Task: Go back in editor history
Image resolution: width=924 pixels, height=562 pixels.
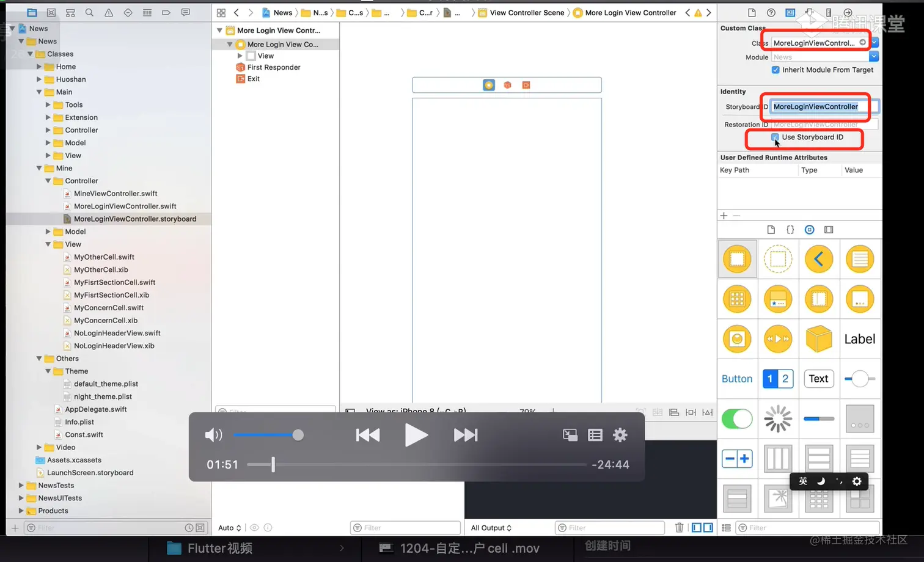Action: (237, 12)
